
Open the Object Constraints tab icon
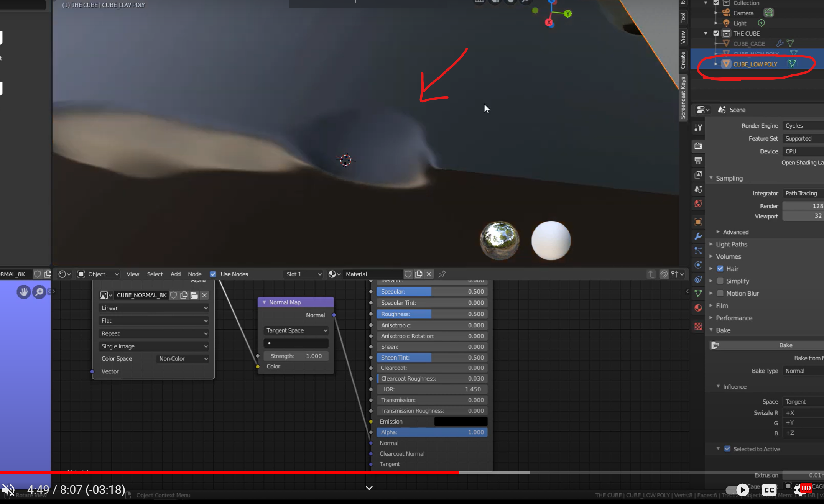(698, 279)
